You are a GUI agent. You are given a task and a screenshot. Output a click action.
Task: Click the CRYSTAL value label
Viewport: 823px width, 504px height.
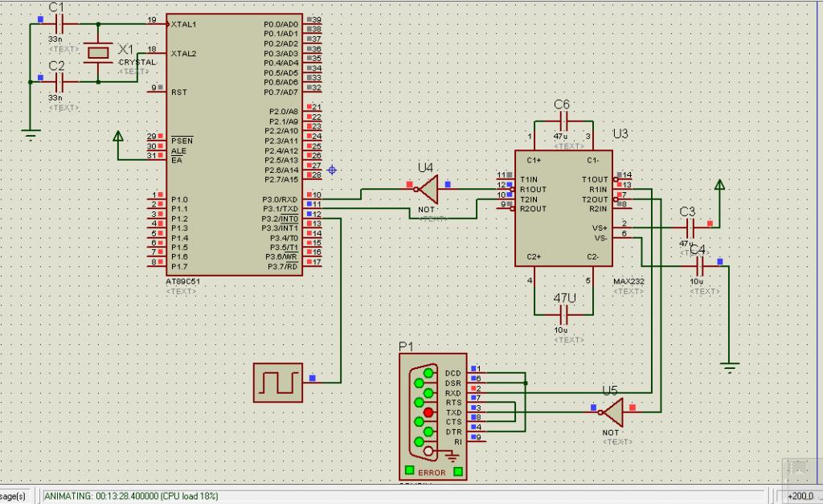coord(137,62)
